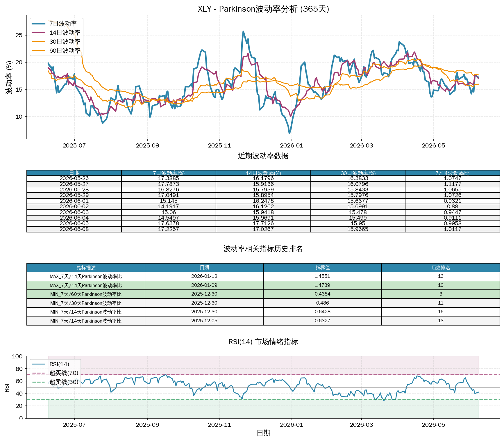Click the 7/14 ratio value 1.1177
Image resolution: width=504 pixels, height=441 pixels.
453,184
